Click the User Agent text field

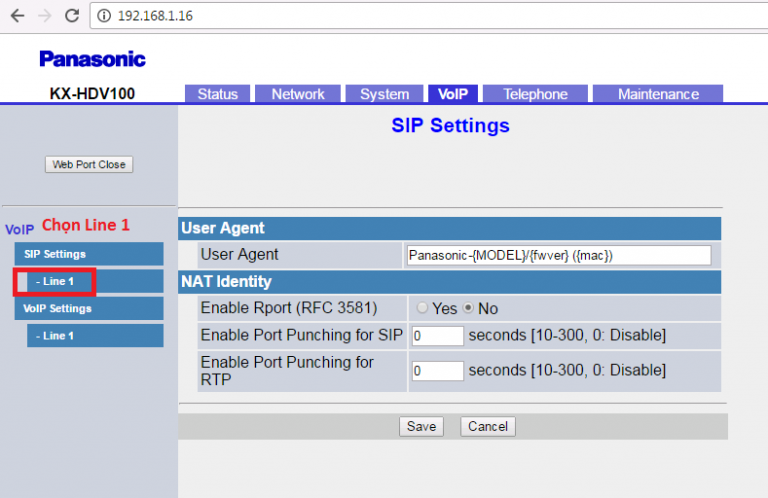(x=558, y=255)
